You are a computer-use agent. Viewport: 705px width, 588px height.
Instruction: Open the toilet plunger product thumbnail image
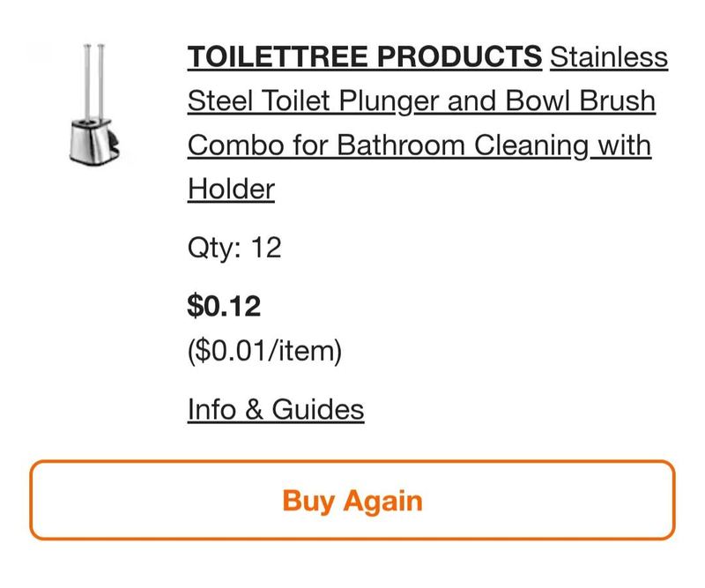95,104
